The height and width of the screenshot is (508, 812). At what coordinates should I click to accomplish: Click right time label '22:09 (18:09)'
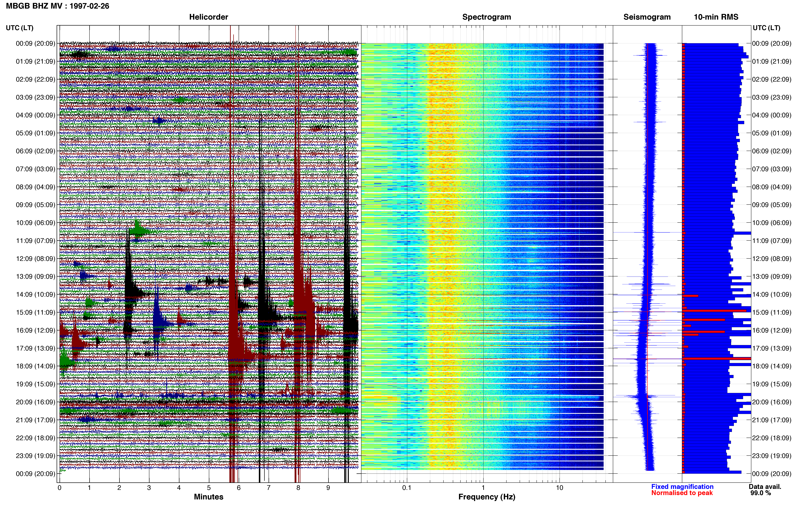pos(772,438)
